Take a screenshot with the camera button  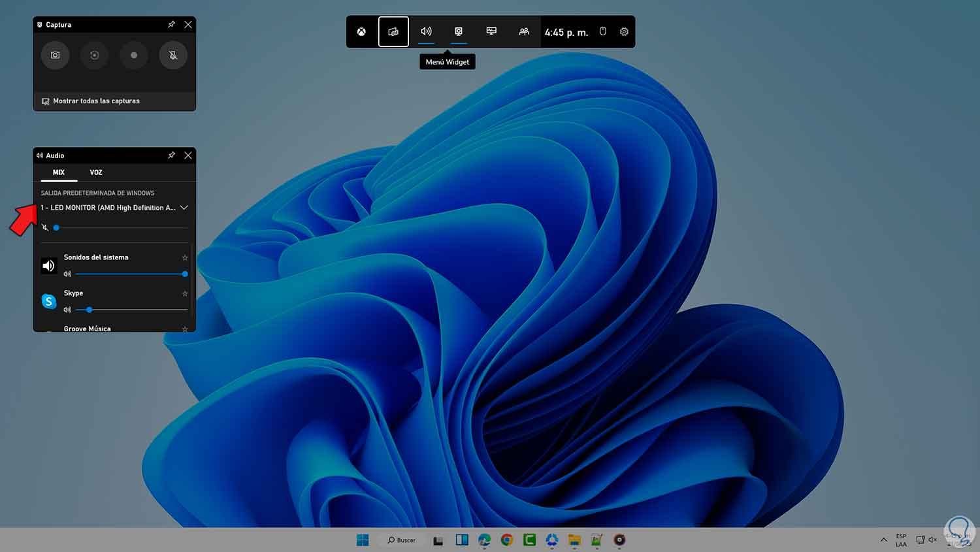pyautogui.click(x=55, y=56)
